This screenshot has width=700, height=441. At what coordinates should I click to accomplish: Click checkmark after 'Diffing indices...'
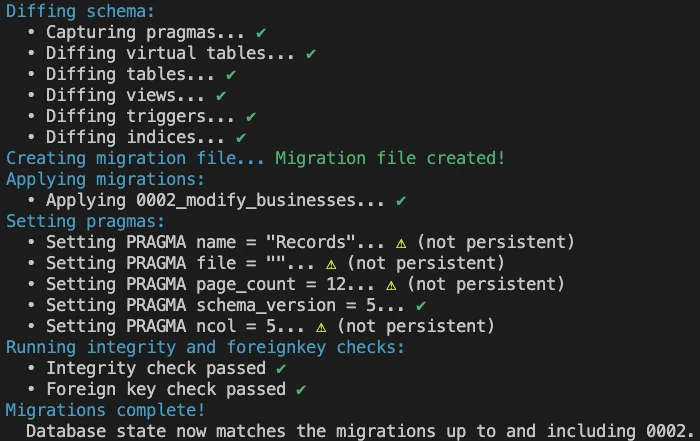click(x=241, y=137)
